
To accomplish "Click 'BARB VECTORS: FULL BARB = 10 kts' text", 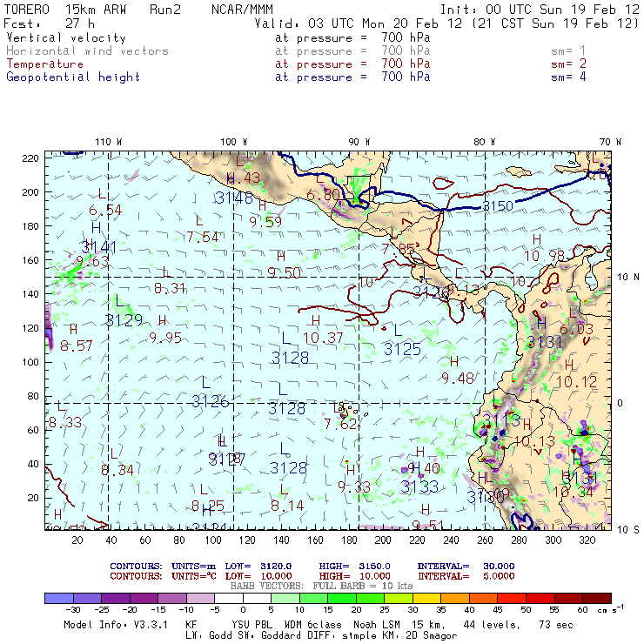I will pyautogui.click(x=321, y=586).
